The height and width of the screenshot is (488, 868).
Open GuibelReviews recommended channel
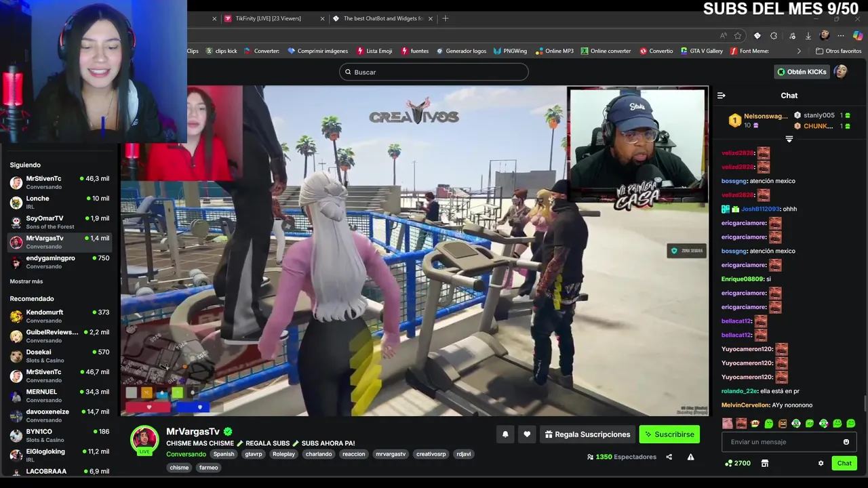(x=59, y=335)
